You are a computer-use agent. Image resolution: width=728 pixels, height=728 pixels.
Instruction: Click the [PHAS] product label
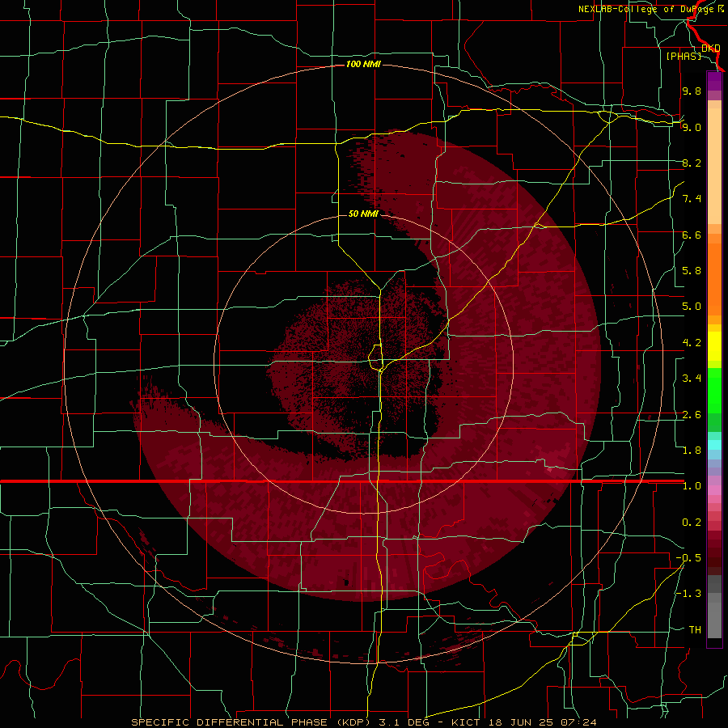684,56
